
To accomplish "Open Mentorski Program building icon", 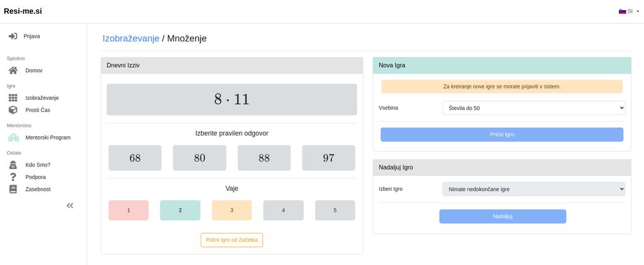I will point(13,138).
